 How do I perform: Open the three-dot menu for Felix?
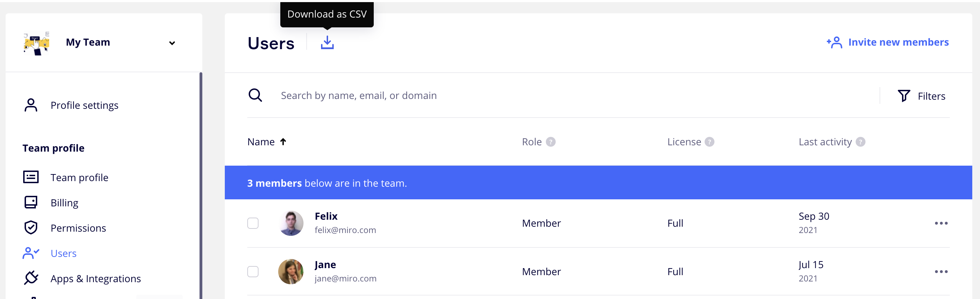(x=941, y=223)
